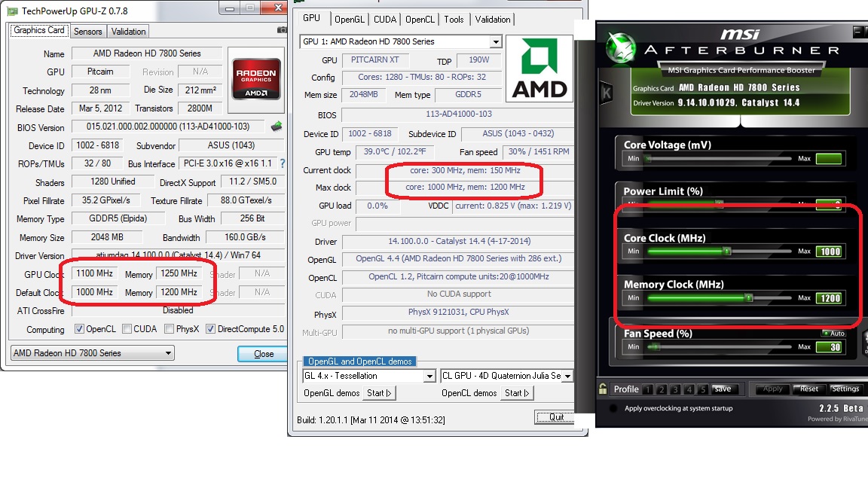Click the Default Clock 1000 MHz field
This screenshot has width=868, height=488.
point(94,291)
